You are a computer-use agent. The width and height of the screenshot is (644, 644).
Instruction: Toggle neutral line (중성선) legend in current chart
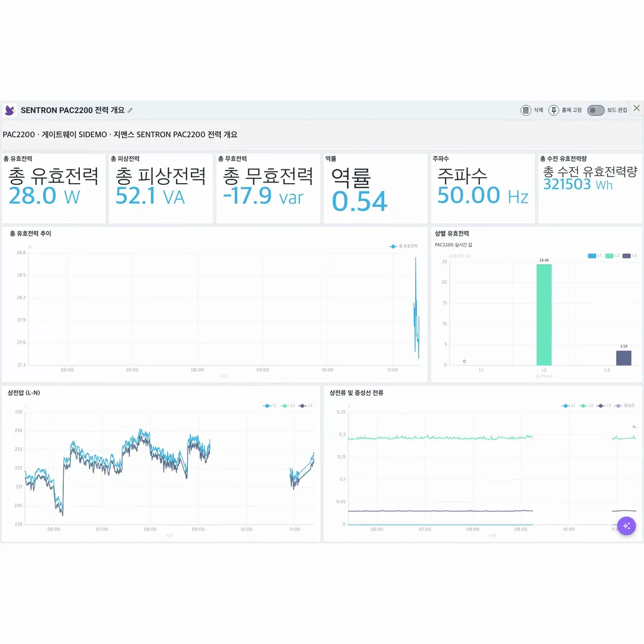[x=625, y=405]
